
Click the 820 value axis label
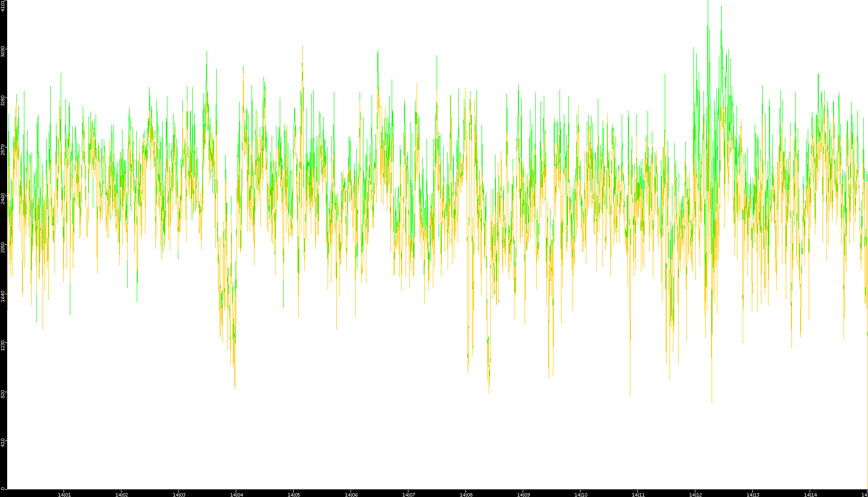[3, 393]
